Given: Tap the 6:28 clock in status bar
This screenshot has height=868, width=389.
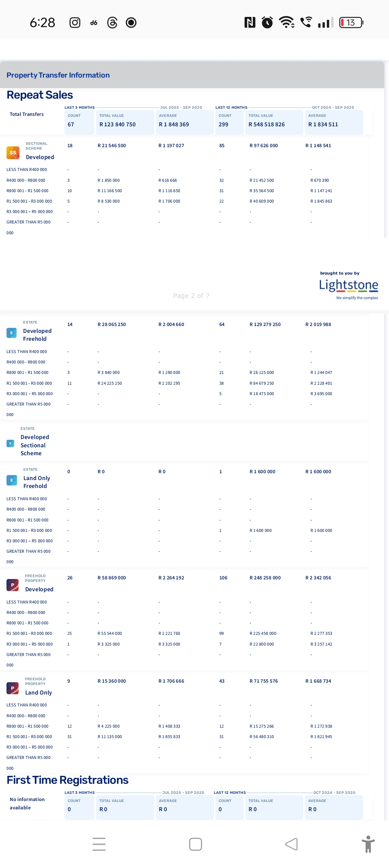Looking at the screenshot, I should (x=43, y=23).
